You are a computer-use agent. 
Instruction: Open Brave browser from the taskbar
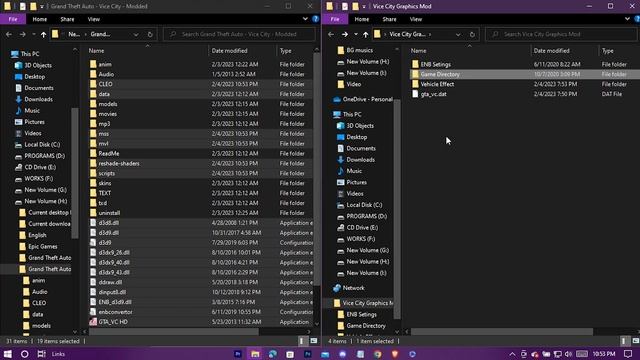(x=395, y=354)
